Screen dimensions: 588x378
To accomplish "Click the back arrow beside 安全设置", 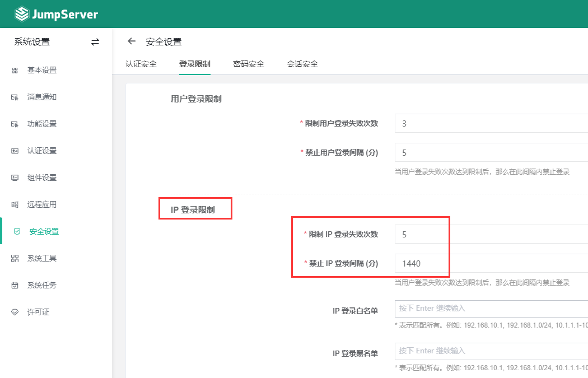I will (131, 41).
